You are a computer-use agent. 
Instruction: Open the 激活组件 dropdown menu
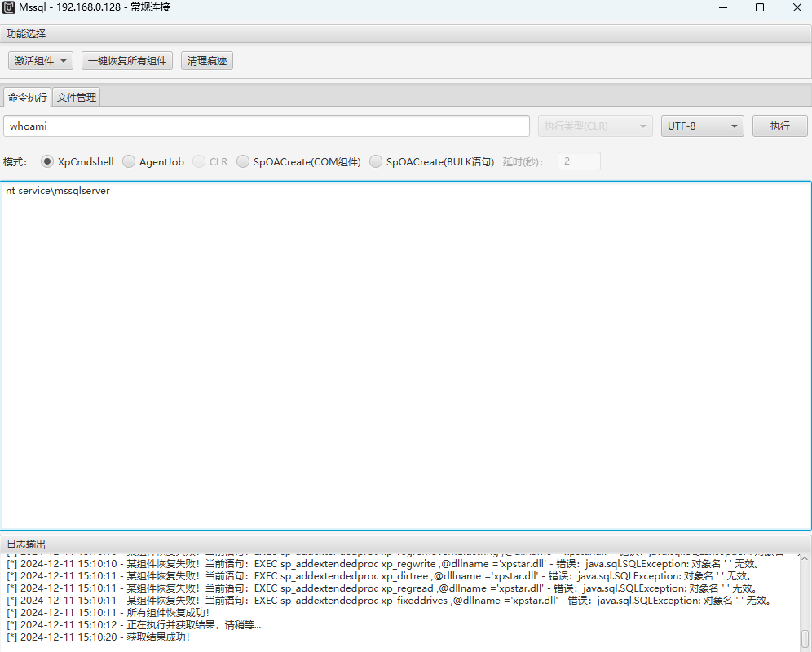(x=41, y=61)
